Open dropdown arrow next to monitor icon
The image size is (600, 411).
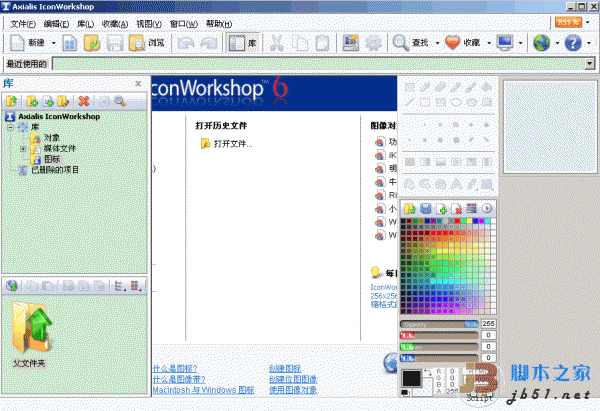[520, 43]
